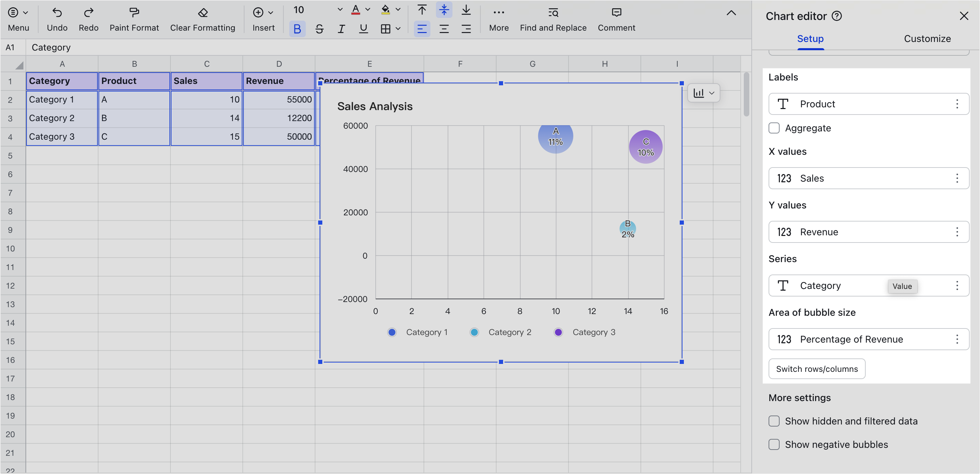Align text to center

tap(444, 29)
